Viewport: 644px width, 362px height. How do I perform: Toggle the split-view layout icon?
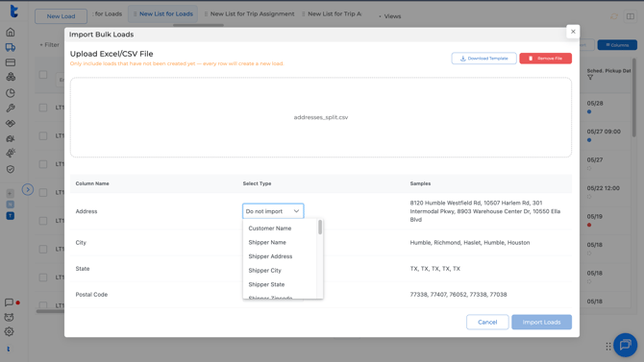pos(630,16)
